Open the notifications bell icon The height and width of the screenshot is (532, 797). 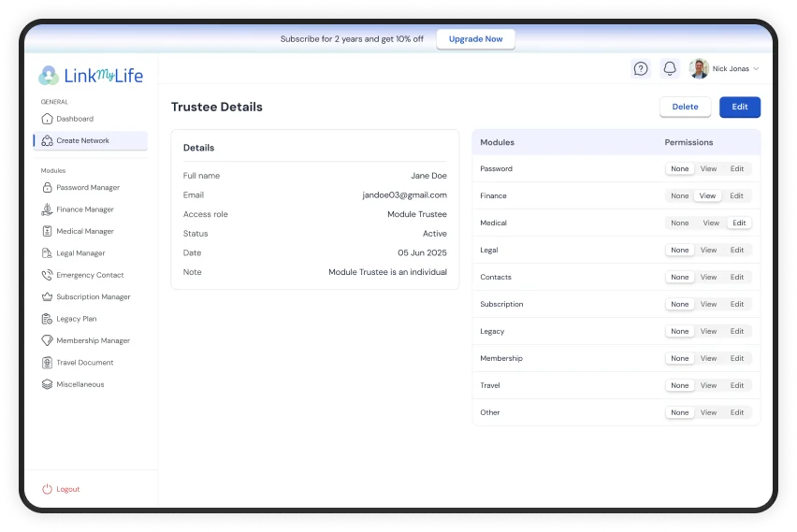click(x=670, y=68)
